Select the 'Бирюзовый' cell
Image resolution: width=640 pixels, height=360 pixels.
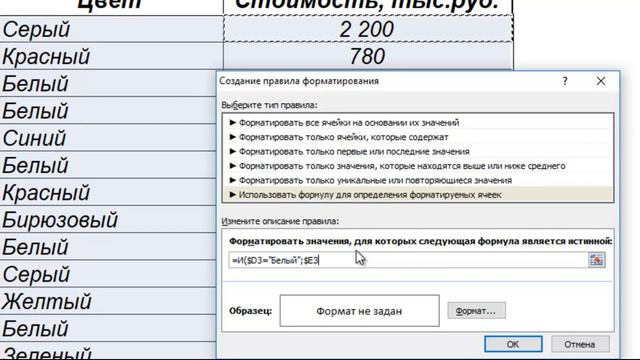coord(108,220)
